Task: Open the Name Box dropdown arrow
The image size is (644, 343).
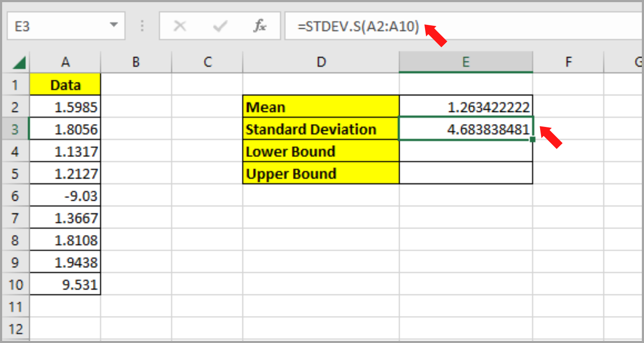Action: coord(114,26)
